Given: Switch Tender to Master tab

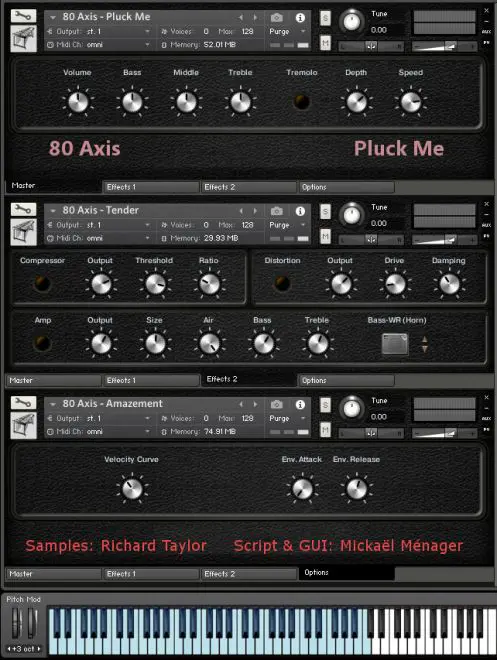Looking at the screenshot, I should [53, 381].
